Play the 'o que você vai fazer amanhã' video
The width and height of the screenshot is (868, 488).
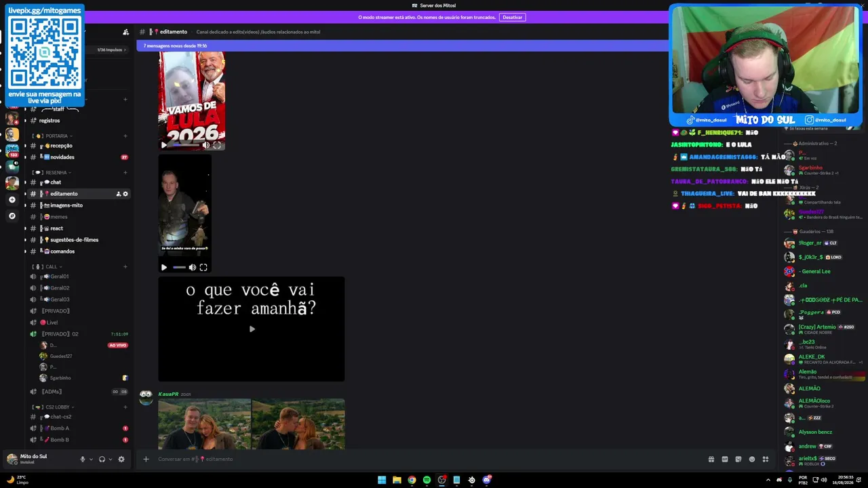point(252,329)
